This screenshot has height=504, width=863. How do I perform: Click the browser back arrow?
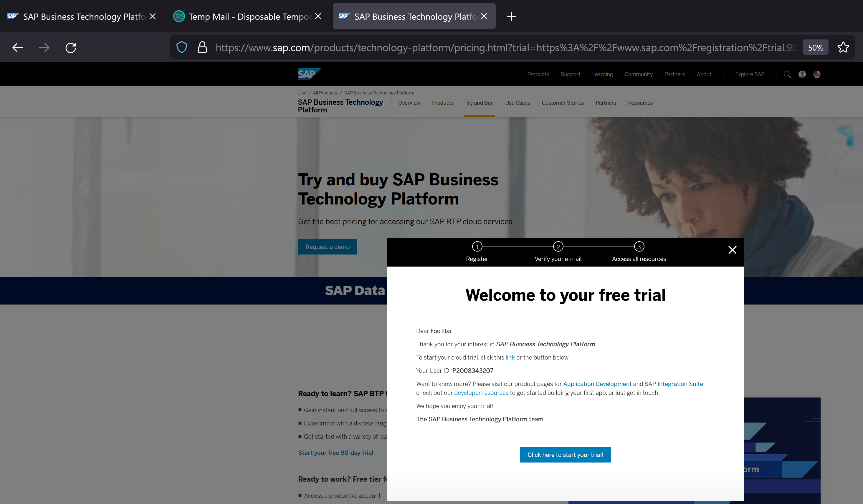(17, 48)
